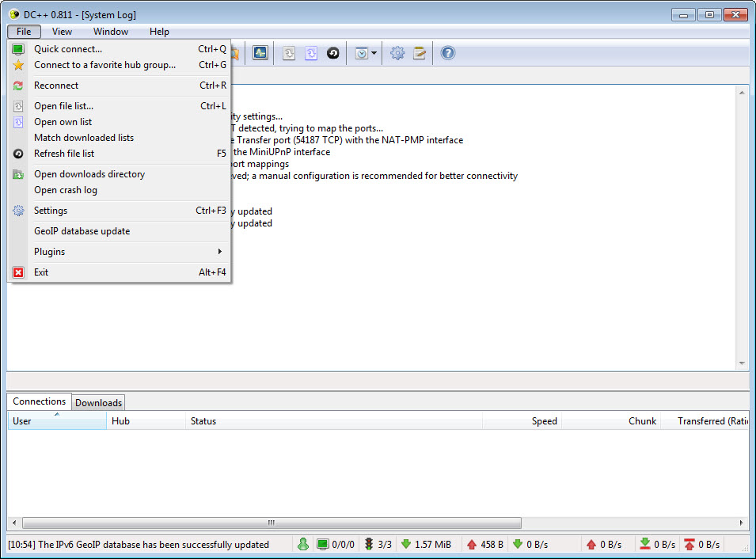Image resolution: width=756 pixels, height=559 pixels.
Task: Open the Window menu
Action: pyautogui.click(x=111, y=32)
